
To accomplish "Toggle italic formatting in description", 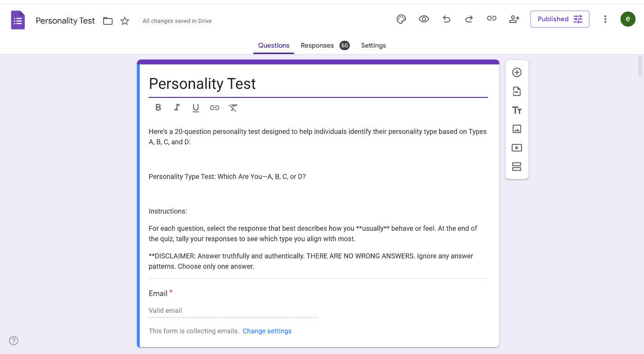I will click(x=177, y=108).
